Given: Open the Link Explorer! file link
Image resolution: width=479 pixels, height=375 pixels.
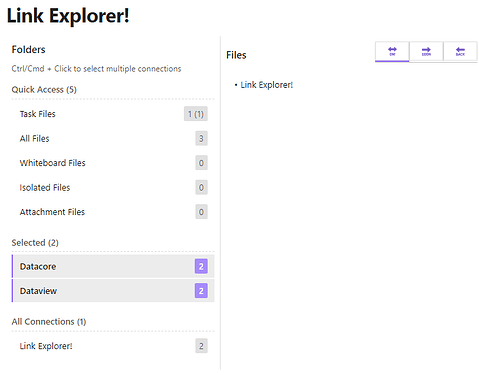Looking at the screenshot, I should pos(267,85).
